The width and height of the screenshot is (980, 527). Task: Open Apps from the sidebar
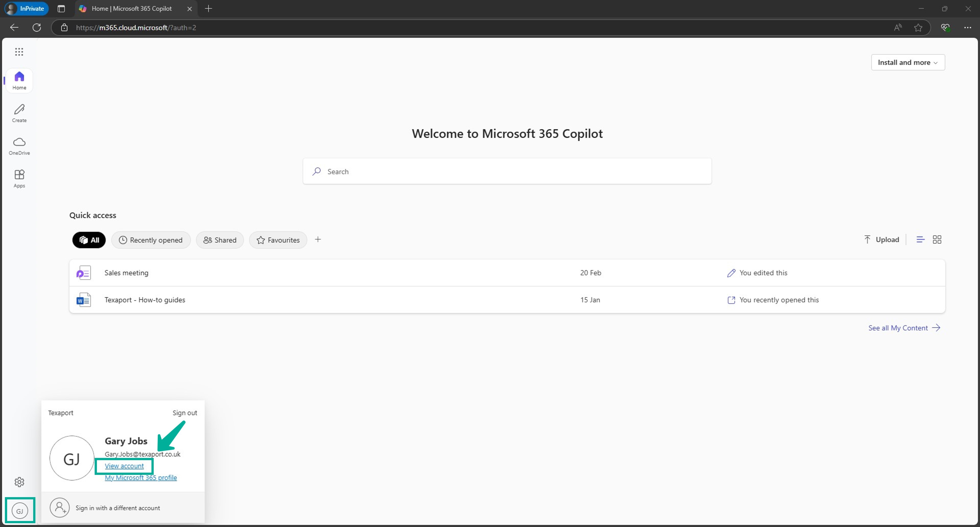coord(19,178)
